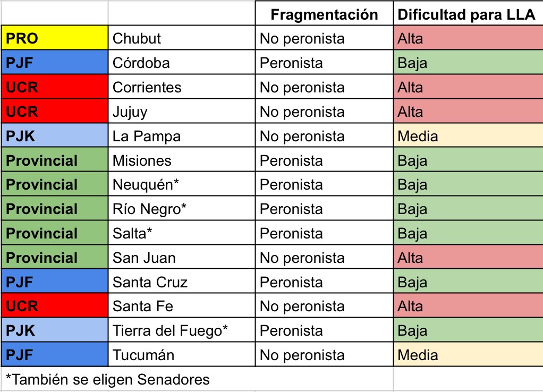
Task: Click the Tucumán cell
Action: pos(181,355)
